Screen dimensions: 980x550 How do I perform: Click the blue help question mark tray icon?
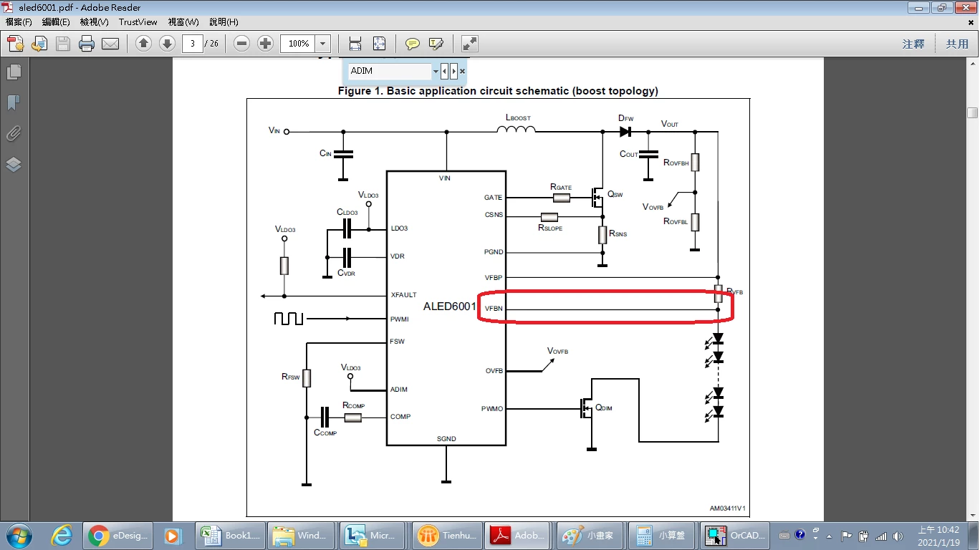(800, 535)
